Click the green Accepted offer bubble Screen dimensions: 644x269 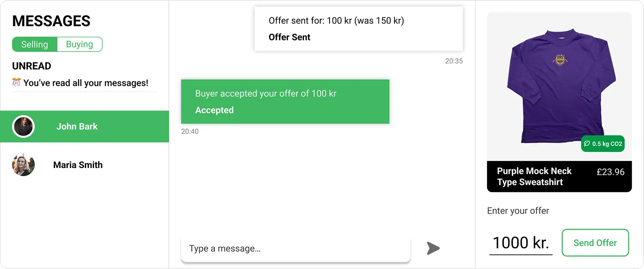285,101
